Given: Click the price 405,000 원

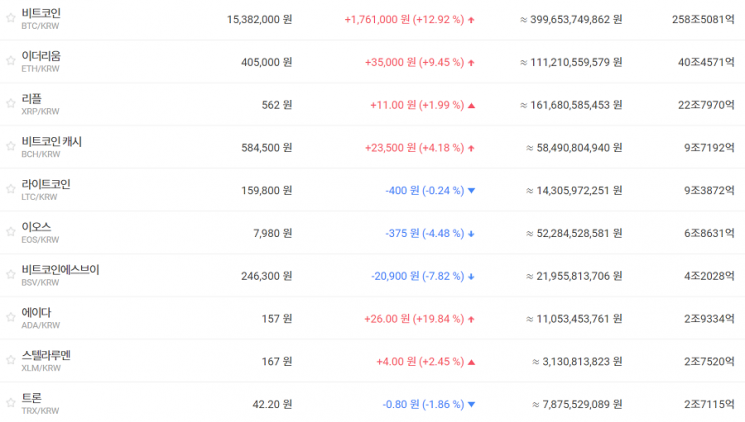Looking at the screenshot, I should point(267,62).
